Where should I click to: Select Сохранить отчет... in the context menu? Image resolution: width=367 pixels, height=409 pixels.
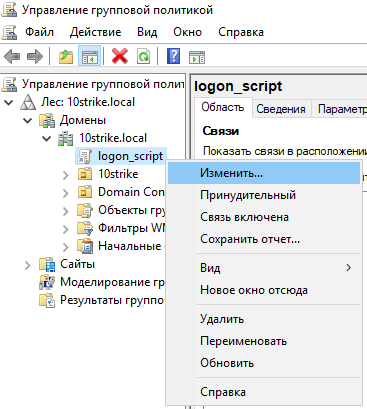(x=264, y=239)
